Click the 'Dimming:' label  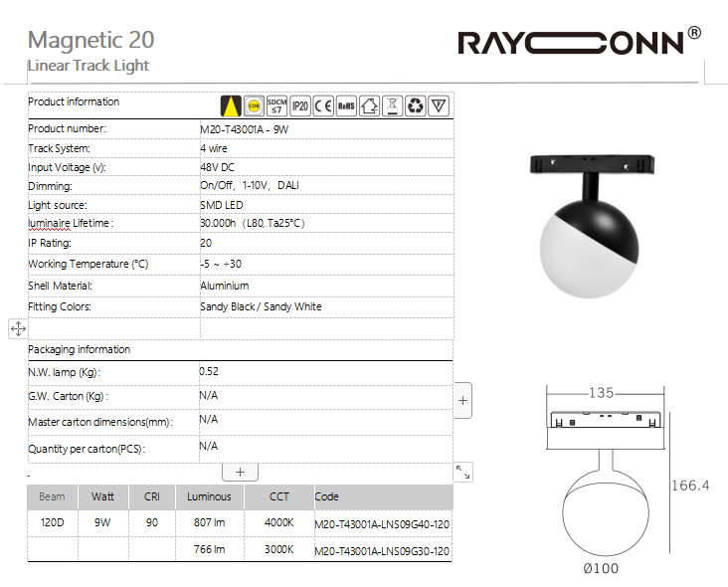(x=50, y=187)
